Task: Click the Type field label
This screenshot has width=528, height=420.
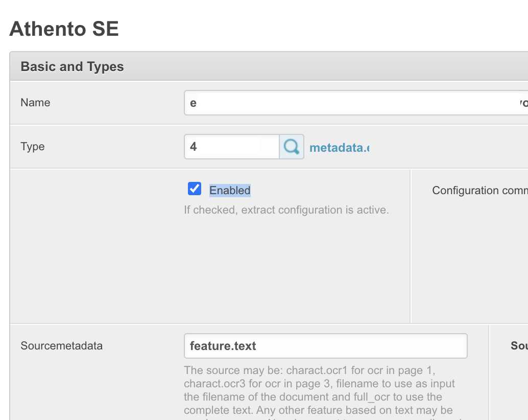Action: 33,147
